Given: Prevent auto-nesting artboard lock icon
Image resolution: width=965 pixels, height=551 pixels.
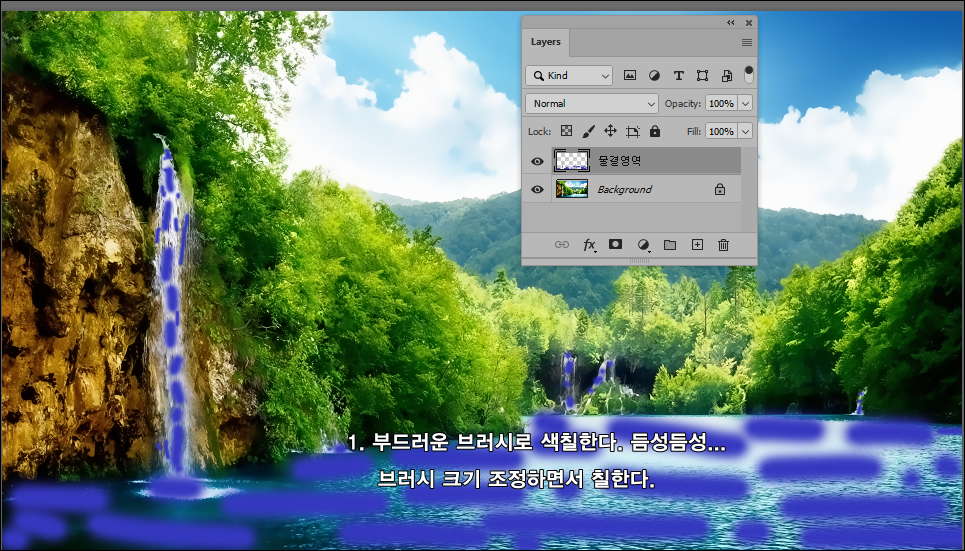Looking at the screenshot, I should 633,131.
